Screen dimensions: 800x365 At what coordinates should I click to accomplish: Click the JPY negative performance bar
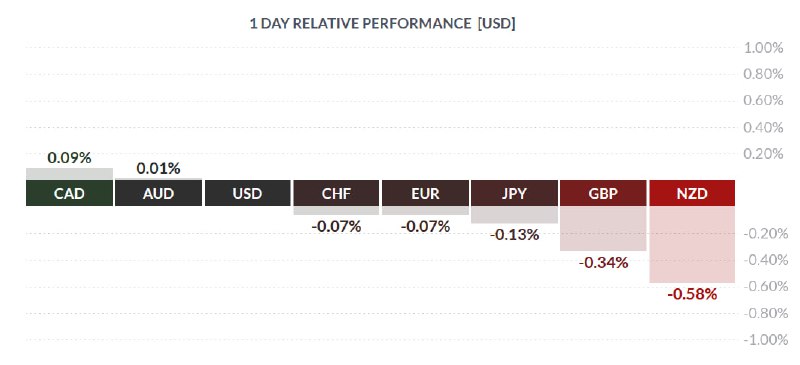(514, 215)
